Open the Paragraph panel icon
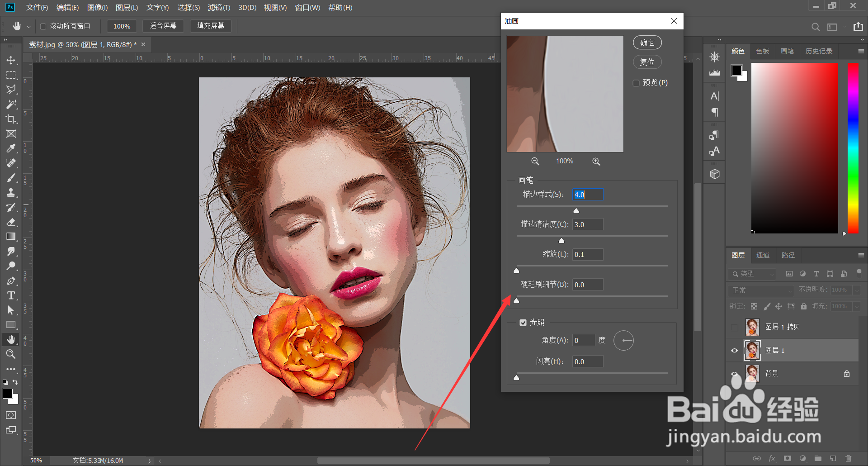The image size is (868, 466). [x=715, y=112]
